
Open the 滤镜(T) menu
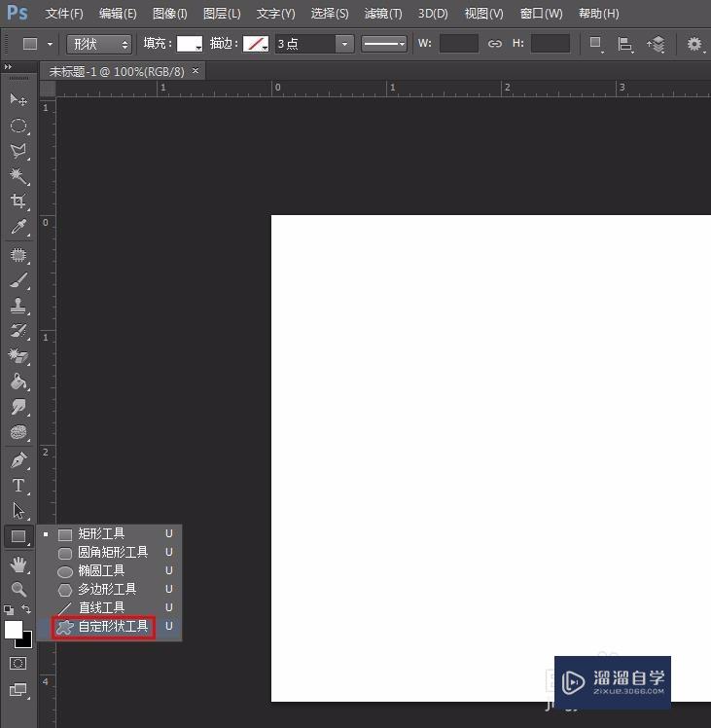click(383, 14)
